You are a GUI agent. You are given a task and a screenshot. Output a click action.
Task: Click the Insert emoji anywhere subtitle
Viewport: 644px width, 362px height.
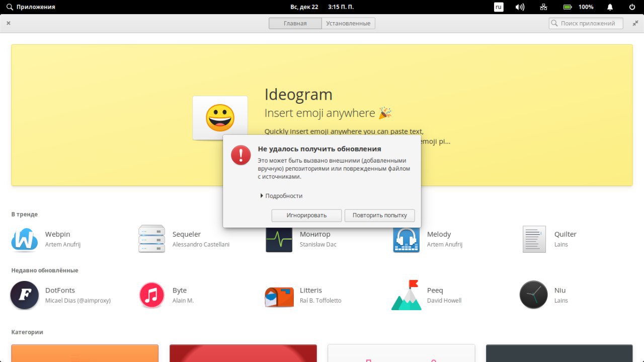328,113
